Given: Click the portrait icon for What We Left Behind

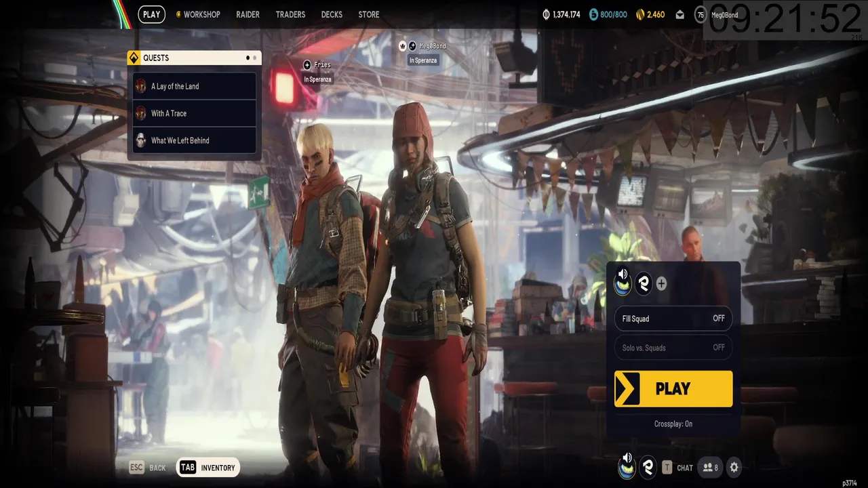Looking at the screenshot, I should click(x=140, y=140).
